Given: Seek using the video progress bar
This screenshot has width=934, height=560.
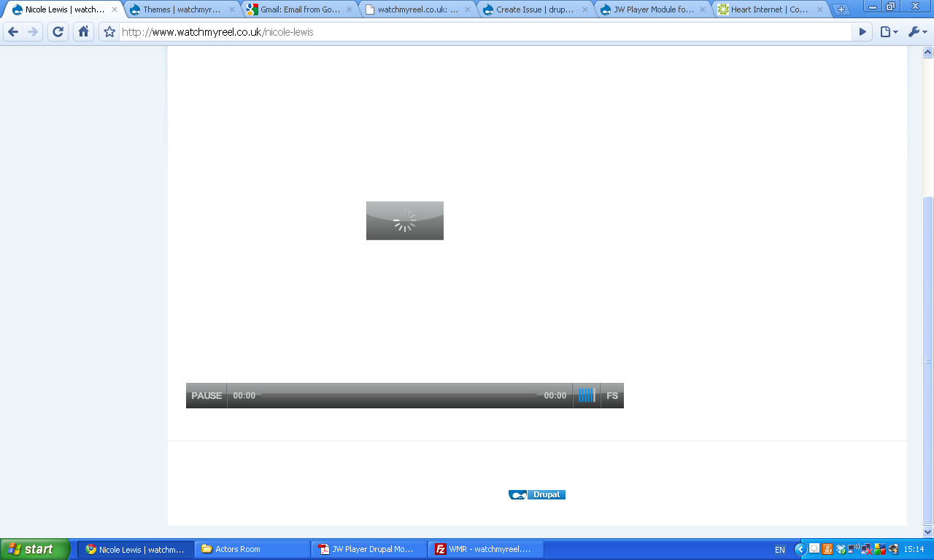Looking at the screenshot, I should coord(401,394).
